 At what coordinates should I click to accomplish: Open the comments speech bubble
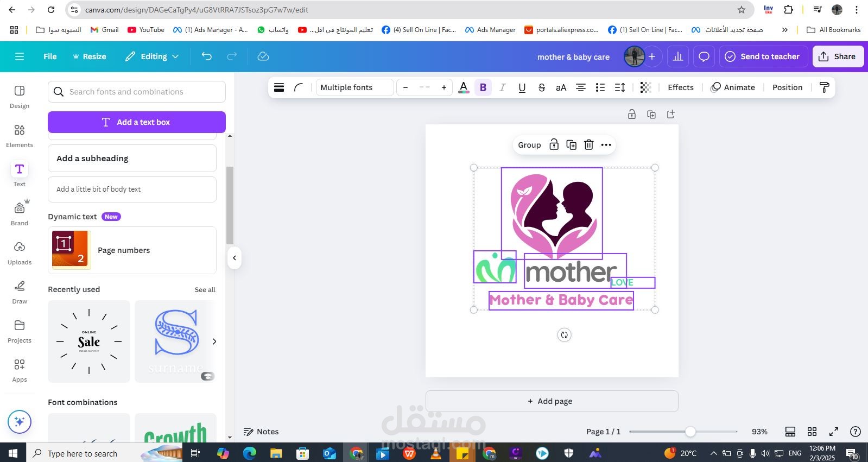tap(704, 56)
